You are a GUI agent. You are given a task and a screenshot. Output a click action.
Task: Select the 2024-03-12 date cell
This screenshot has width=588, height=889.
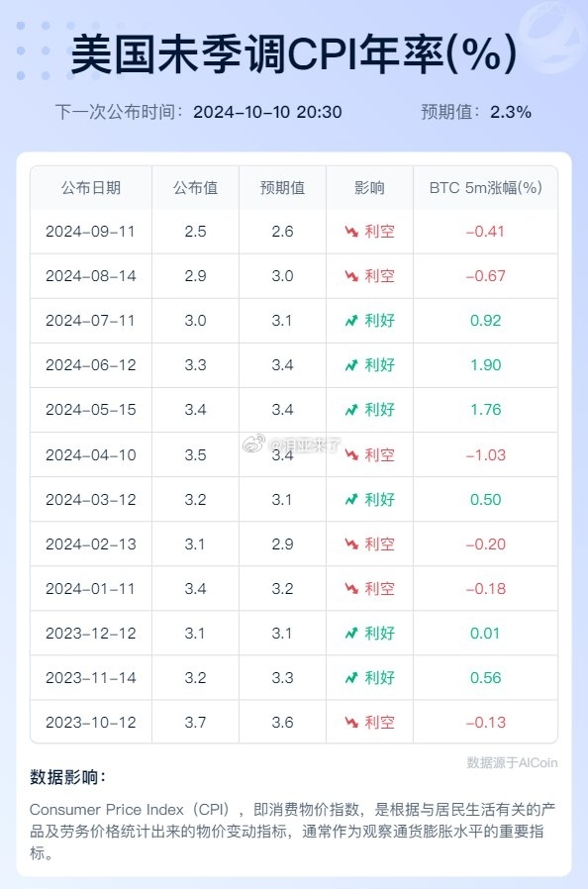coord(91,500)
